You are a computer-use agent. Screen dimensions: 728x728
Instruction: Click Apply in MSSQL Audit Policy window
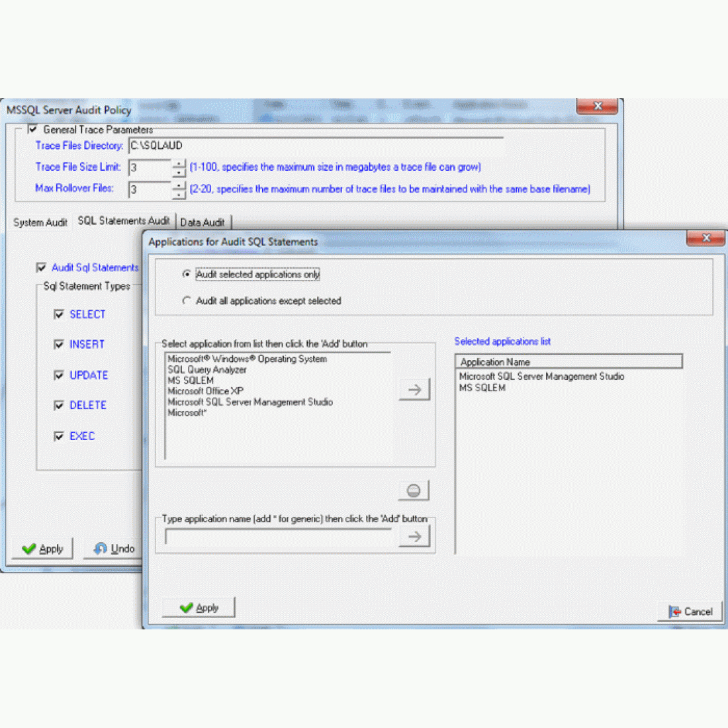click(x=43, y=549)
